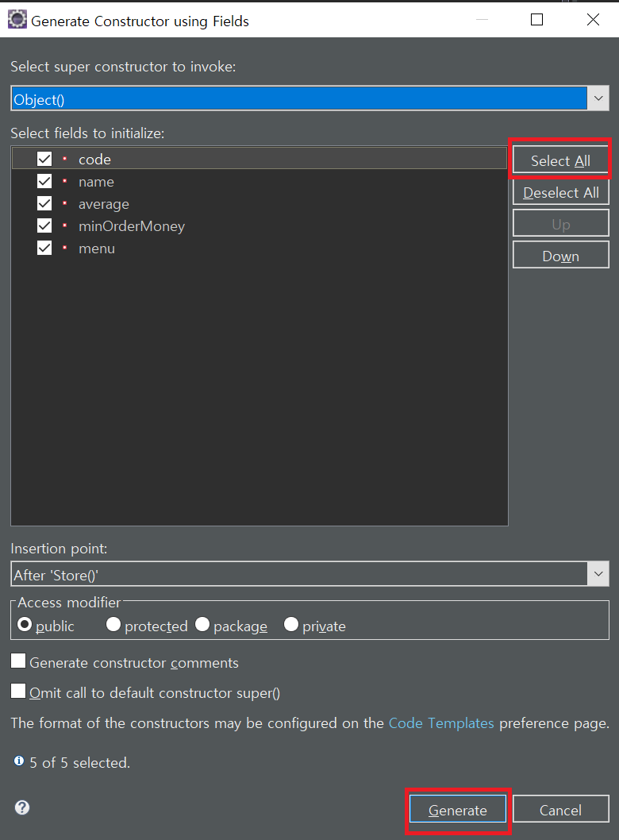Click the help question mark icon

tap(22, 807)
